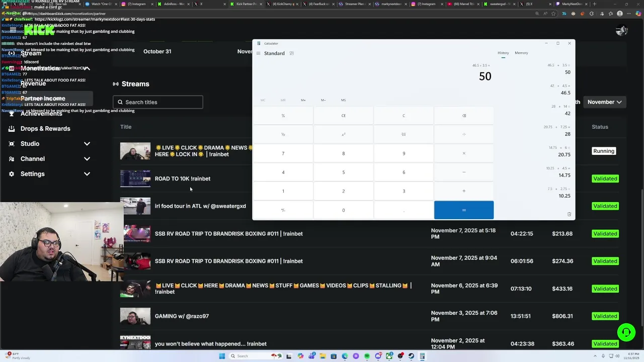
Task: Click the M- memory subtract key
Action: click(323, 100)
